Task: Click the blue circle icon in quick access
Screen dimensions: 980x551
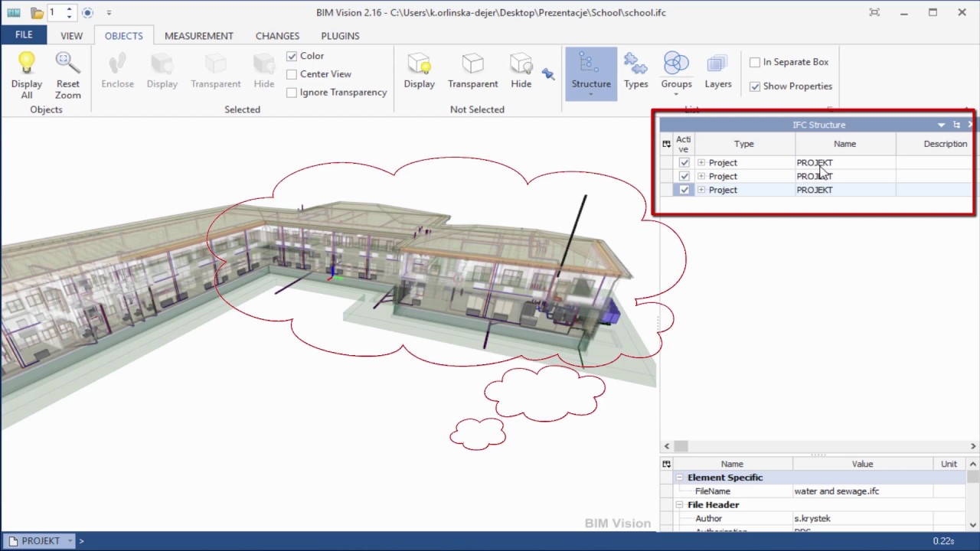Action: (87, 13)
